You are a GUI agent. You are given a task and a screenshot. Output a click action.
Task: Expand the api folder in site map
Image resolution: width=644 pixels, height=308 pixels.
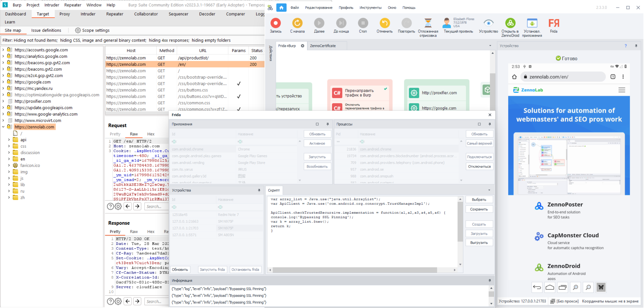[x=9, y=140]
